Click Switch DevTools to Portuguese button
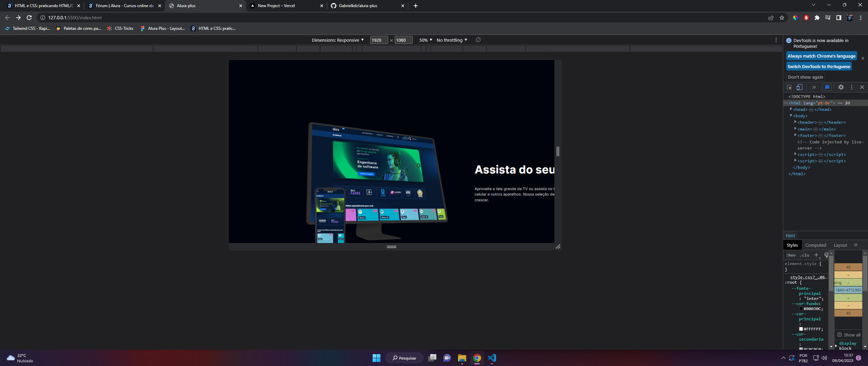 819,67
